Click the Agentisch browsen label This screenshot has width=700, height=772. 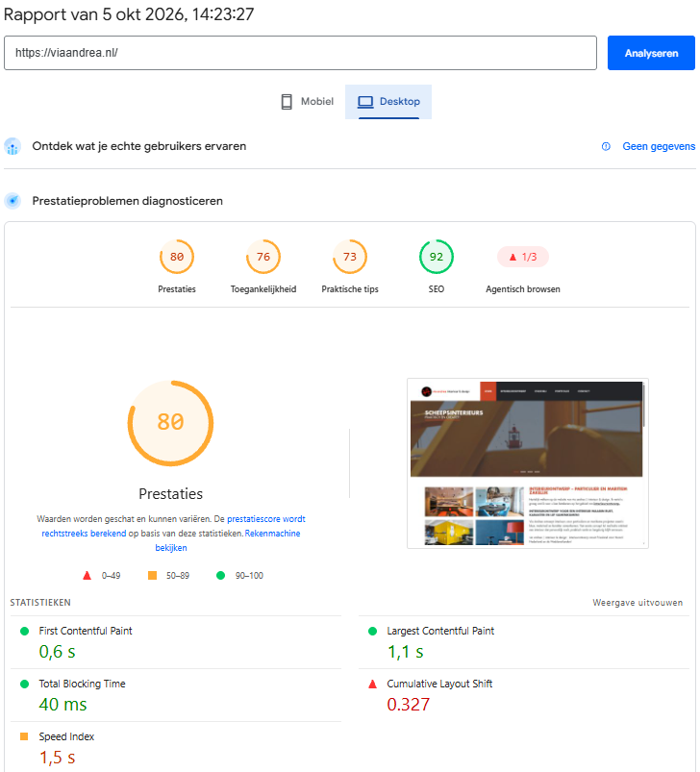click(x=523, y=289)
